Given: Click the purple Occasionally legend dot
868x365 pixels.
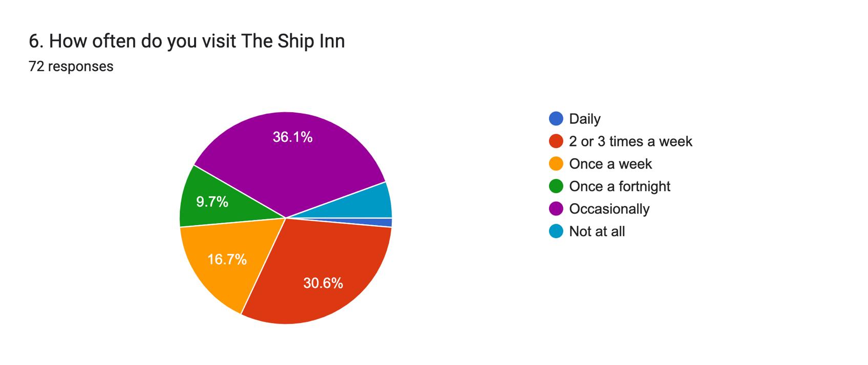Looking at the screenshot, I should point(556,209).
